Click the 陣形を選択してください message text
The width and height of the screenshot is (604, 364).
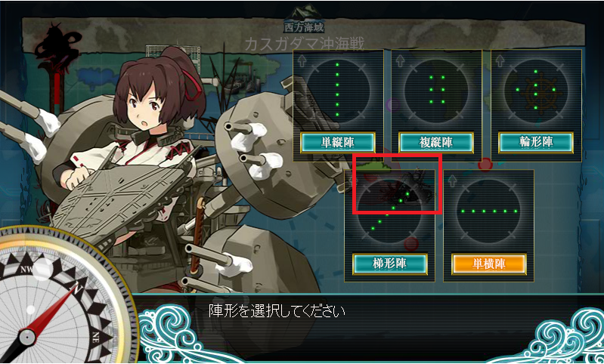tap(277, 311)
